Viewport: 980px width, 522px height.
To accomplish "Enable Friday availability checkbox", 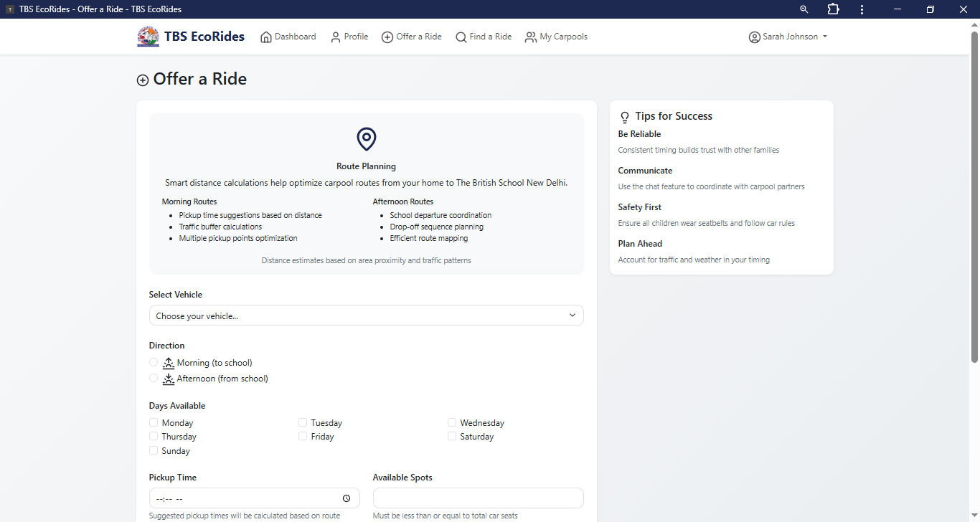I will tap(303, 436).
